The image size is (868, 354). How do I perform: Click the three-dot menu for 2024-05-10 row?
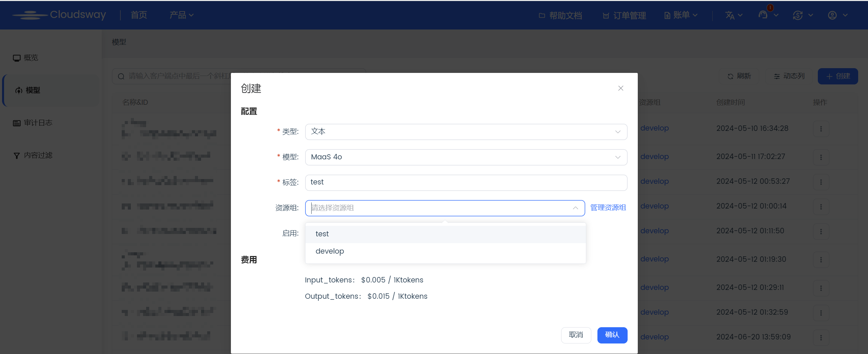[x=821, y=129]
